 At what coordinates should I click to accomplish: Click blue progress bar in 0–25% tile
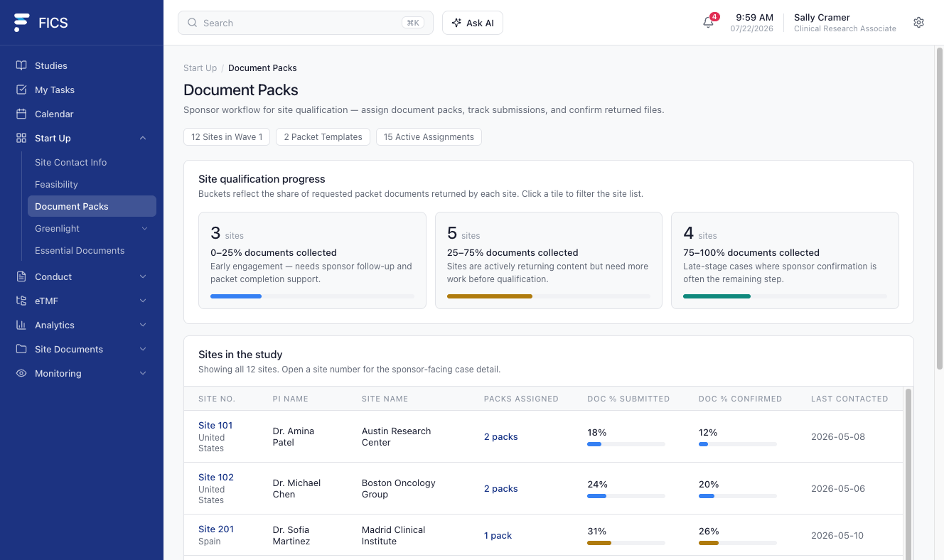[x=236, y=296]
